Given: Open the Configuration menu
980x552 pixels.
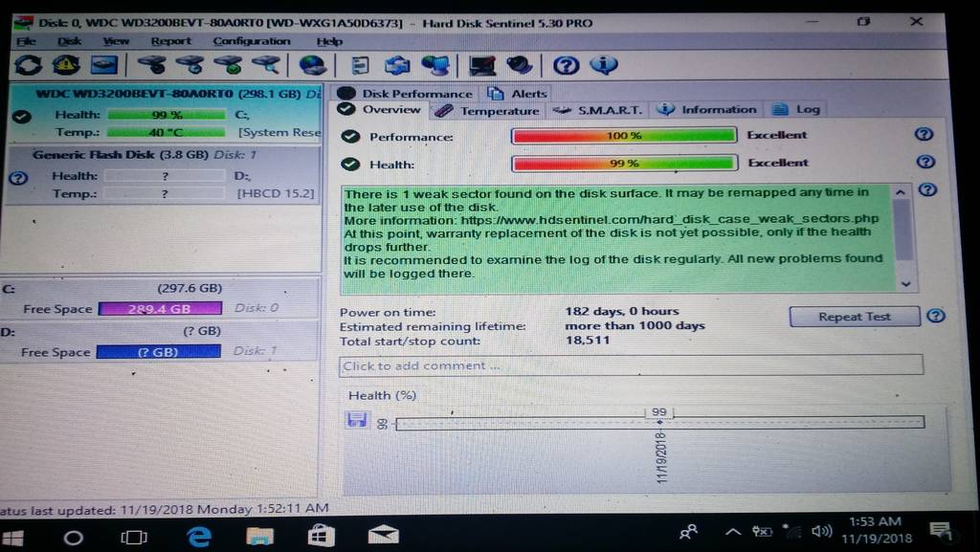Looking at the screenshot, I should (x=252, y=41).
